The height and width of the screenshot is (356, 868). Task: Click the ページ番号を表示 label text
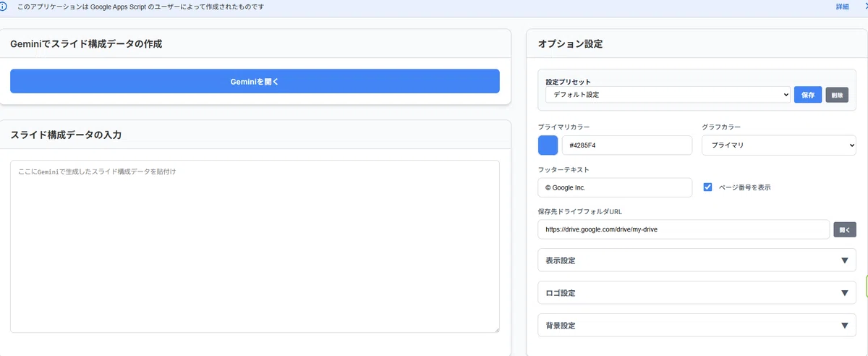(744, 187)
